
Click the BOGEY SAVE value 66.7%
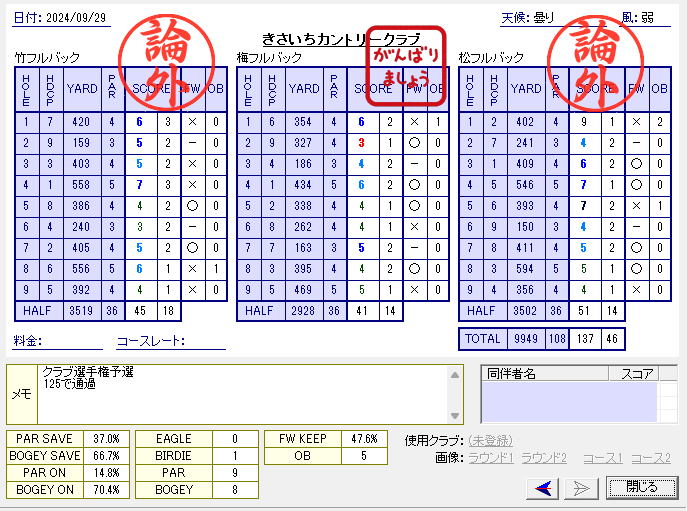click(x=106, y=456)
